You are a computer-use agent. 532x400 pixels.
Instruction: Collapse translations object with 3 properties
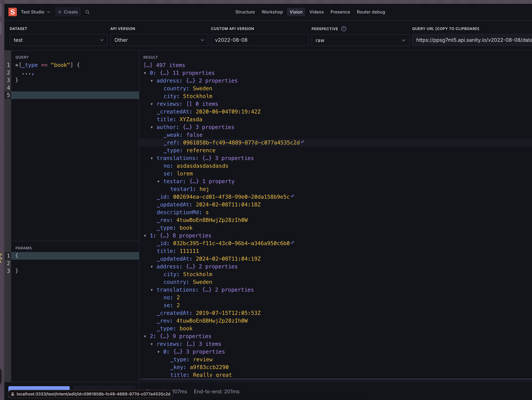coord(152,158)
